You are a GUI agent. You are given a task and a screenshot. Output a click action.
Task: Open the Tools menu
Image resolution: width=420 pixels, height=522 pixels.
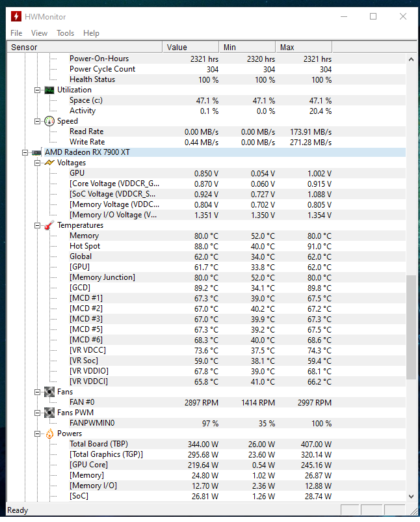click(x=65, y=33)
